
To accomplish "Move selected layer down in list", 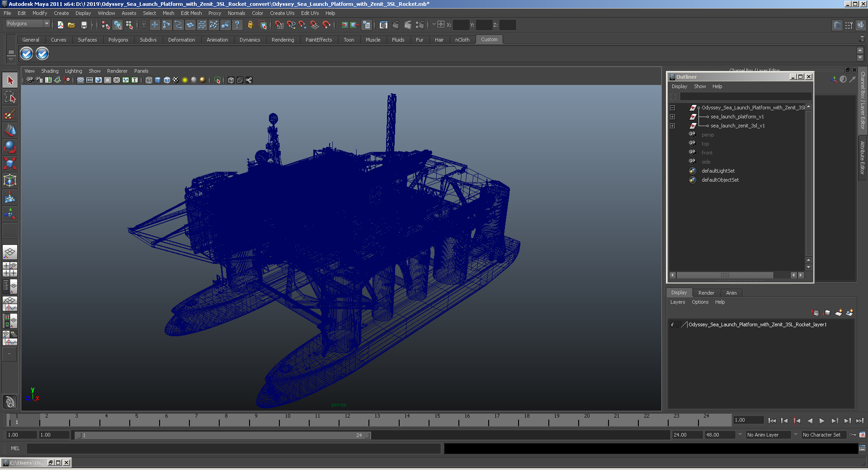I will (827, 313).
